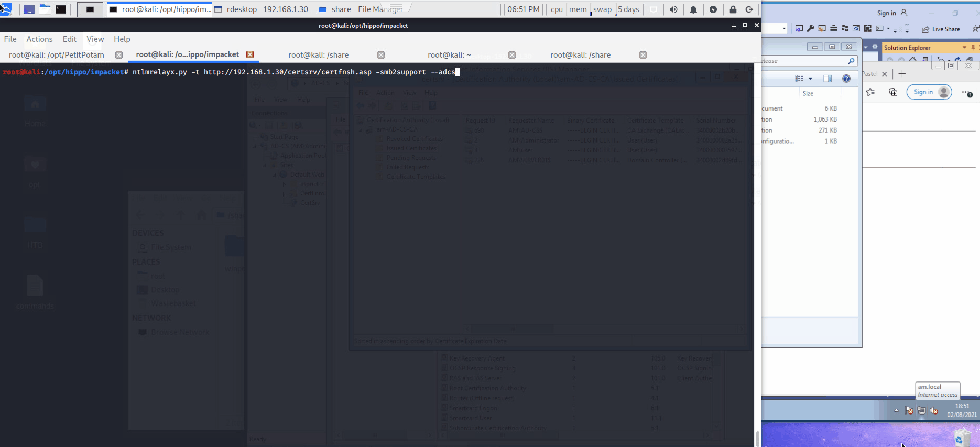Screen dimensions: 980x447
Task: Click the show desktop panel icon
Action: point(29,9)
